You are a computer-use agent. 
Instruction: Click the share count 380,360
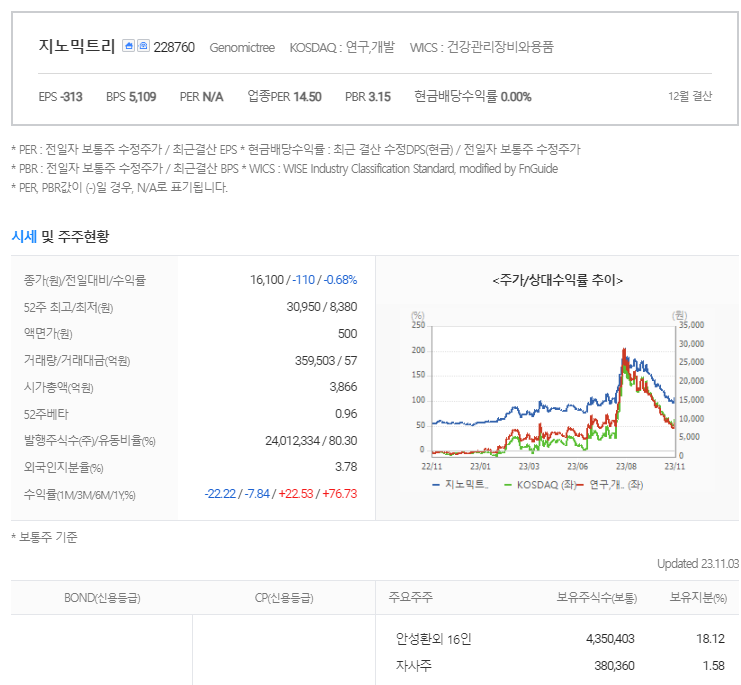[x=614, y=666]
